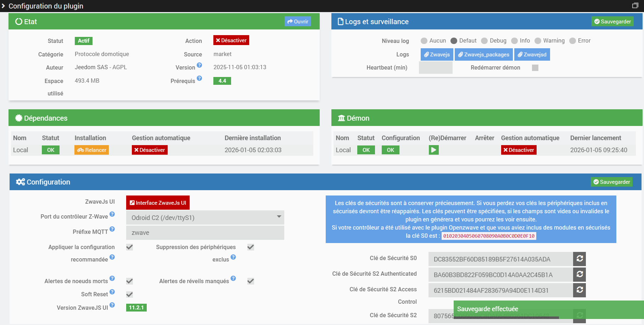Screen dimensions: 644x325
Task: Click the help icon next to Prérequis
Action: [x=200, y=78]
